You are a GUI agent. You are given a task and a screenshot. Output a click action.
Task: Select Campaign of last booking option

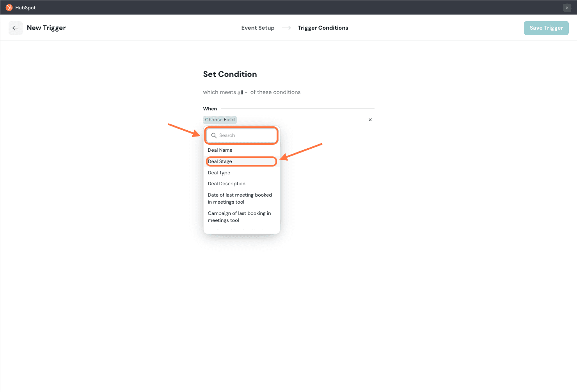239,217
